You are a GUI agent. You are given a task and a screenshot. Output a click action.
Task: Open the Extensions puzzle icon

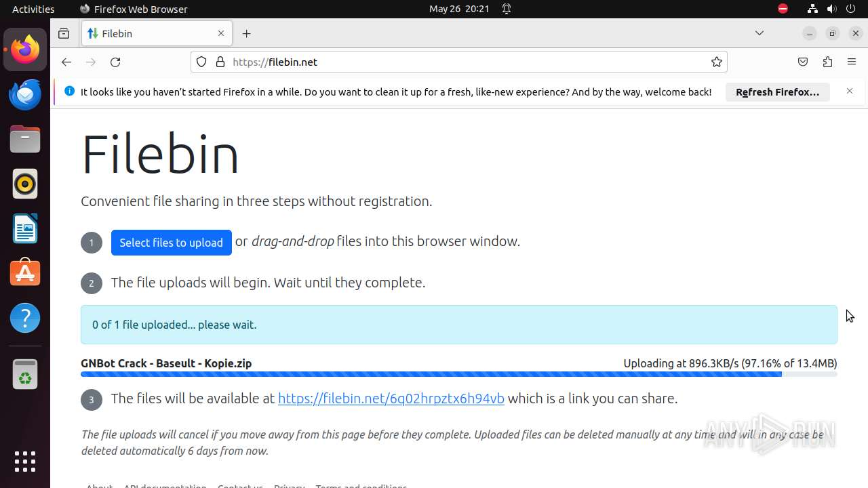827,62
